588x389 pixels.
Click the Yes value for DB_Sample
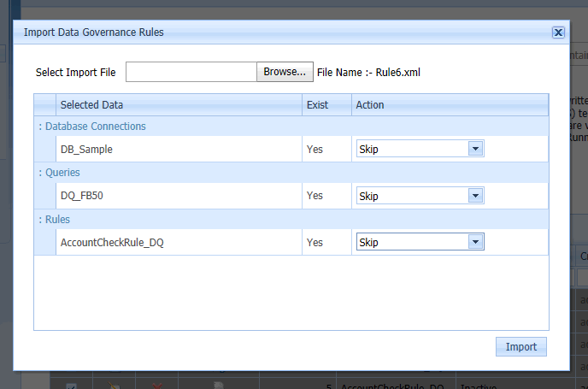pos(315,150)
